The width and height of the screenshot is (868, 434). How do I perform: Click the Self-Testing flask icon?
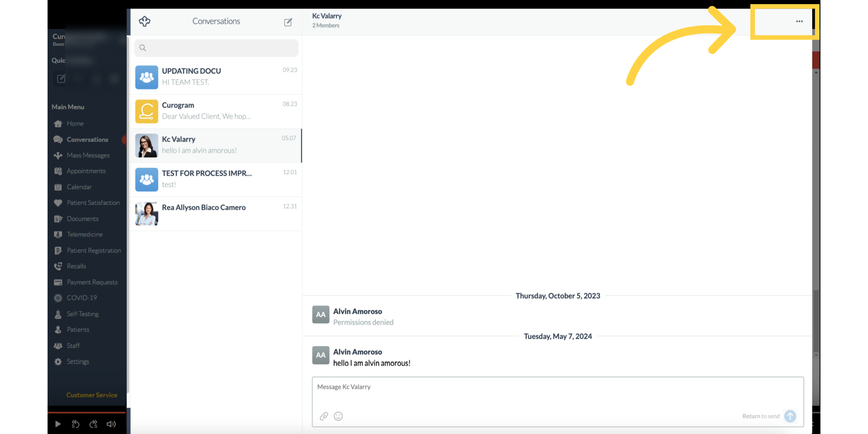58,314
